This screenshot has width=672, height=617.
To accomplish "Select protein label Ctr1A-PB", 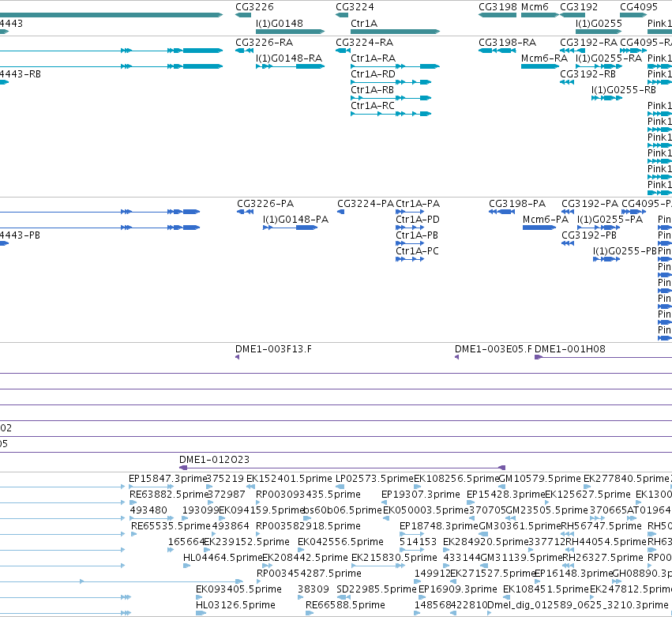I will (x=417, y=235).
